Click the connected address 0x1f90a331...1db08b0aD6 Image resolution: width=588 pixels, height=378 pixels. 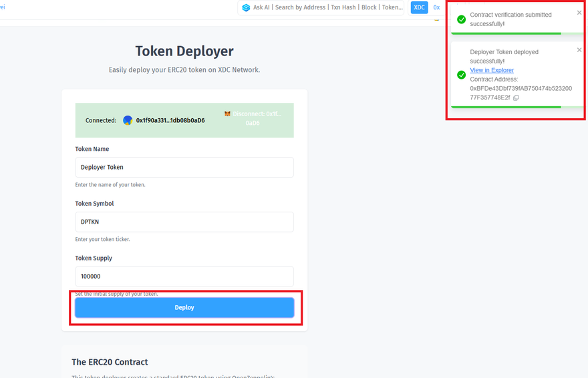[170, 120]
